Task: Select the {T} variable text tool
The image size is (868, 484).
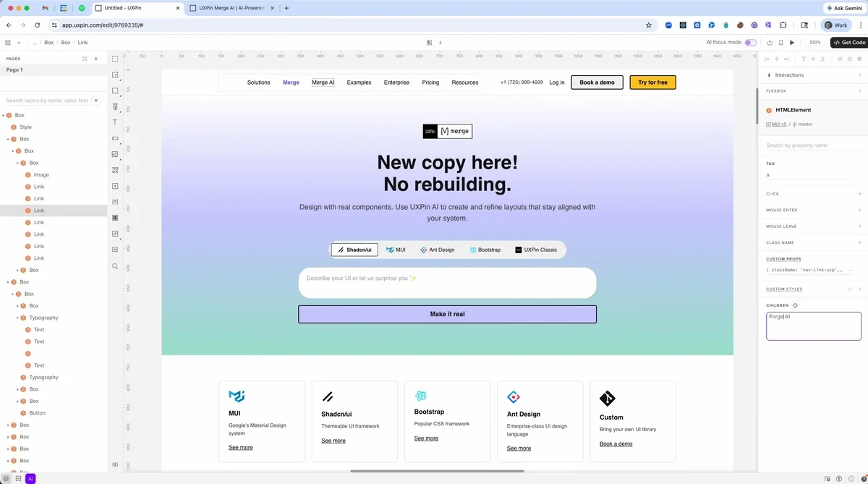Action: coord(115,202)
